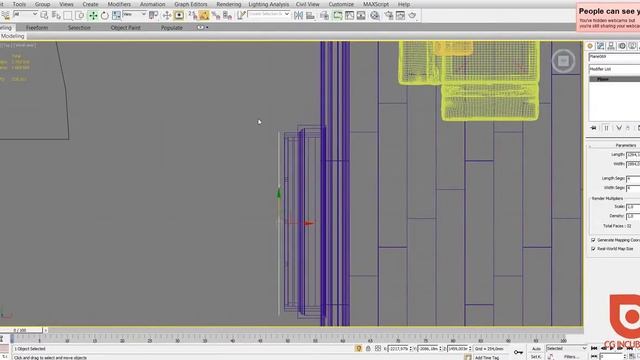Toggle the Set Key mode button
This screenshot has width=640, height=360.
pos(536,357)
